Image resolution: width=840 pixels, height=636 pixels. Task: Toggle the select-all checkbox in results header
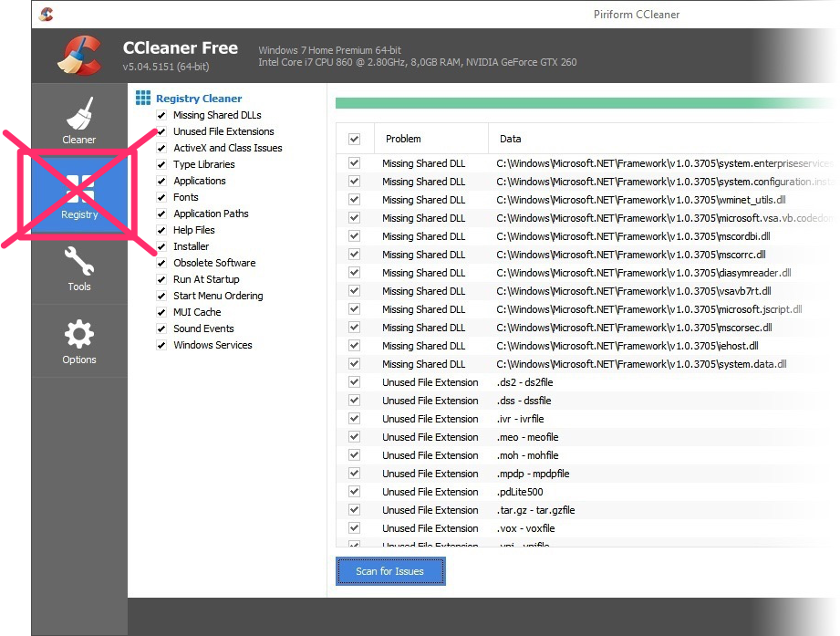coord(354,140)
